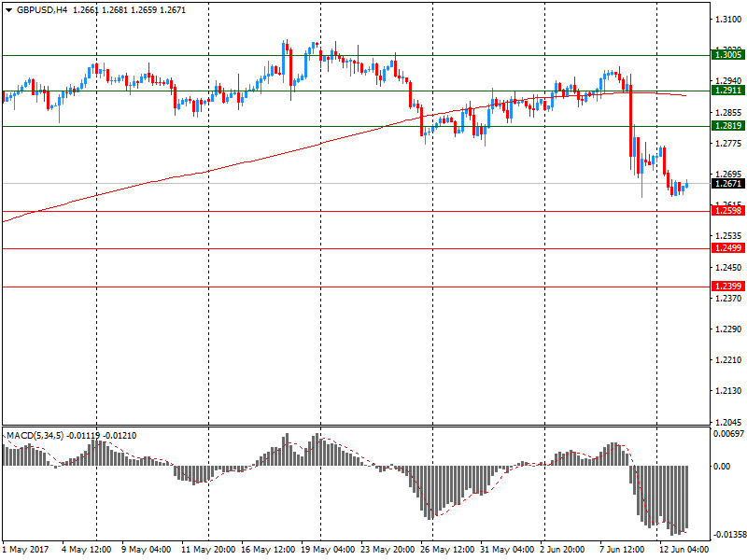The height and width of the screenshot is (560, 747).
Task: Select the red 1.2499 support level label
Action: click(x=727, y=248)
